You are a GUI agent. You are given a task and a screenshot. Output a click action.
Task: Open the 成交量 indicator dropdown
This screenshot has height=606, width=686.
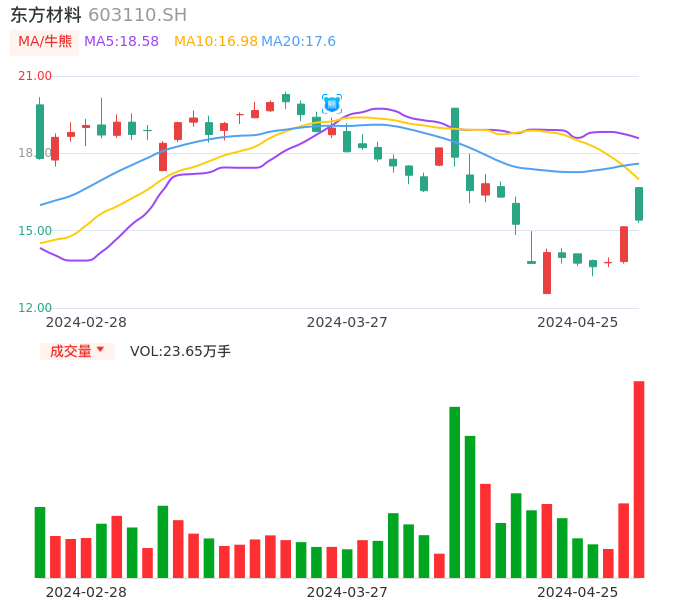point(77,351)
